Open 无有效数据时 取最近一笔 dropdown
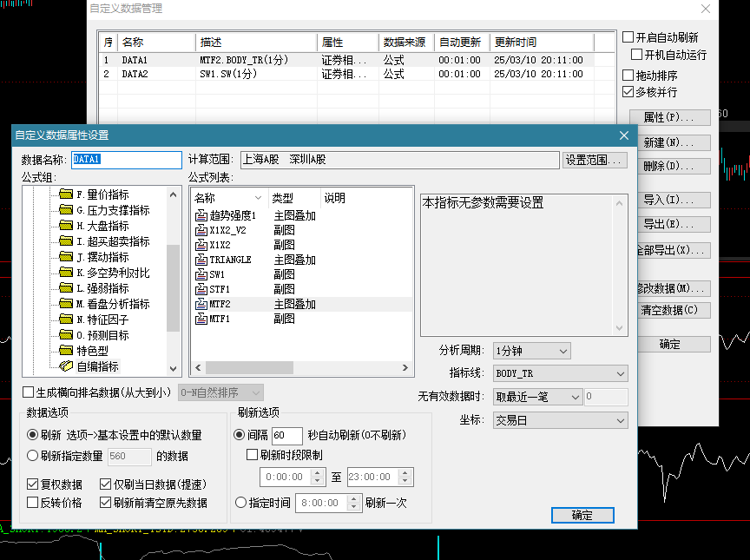Image resolution: width=750 pixels, height=560 pixels. 537,397
